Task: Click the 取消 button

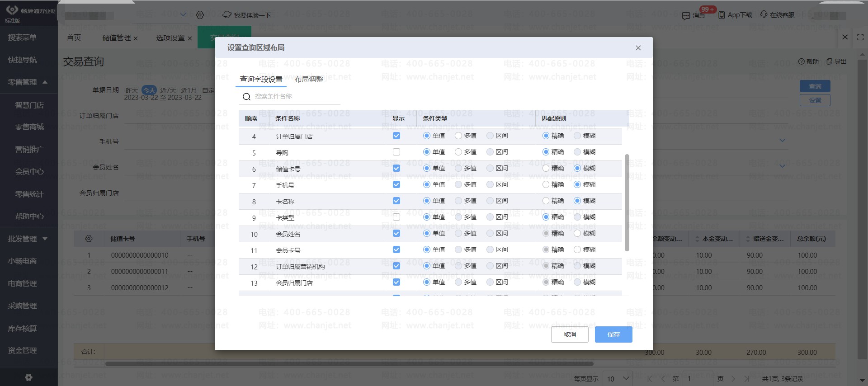Action: pos(570,334)
